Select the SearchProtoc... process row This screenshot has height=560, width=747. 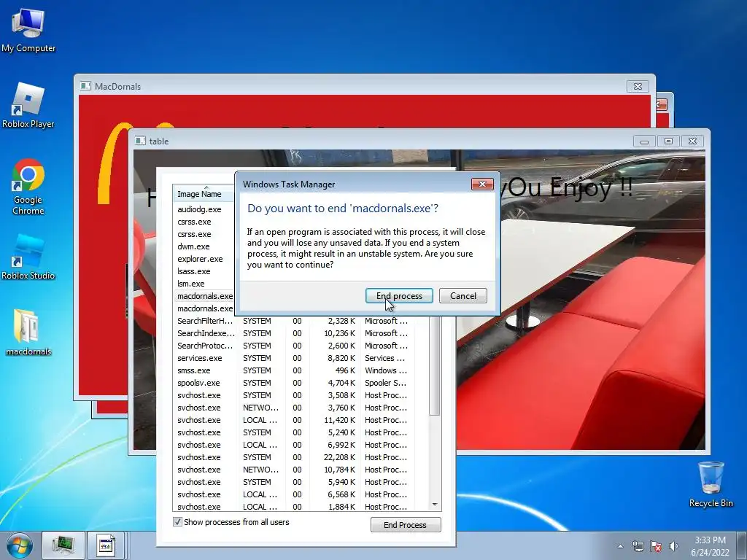(300, 346)
